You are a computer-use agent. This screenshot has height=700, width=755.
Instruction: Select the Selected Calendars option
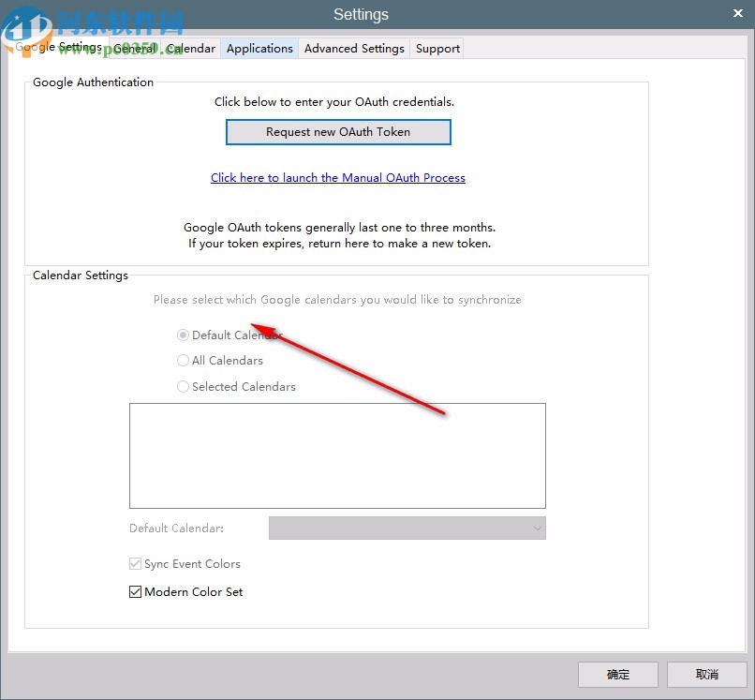tap(183, 386)
